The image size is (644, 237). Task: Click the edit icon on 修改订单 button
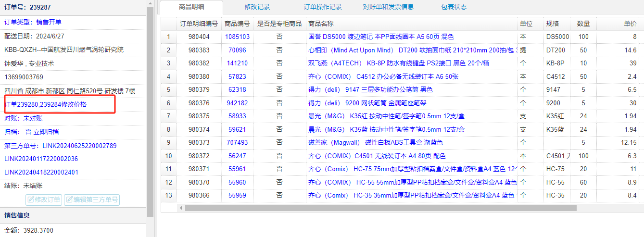pyautogui.click(x=30, y=200)
